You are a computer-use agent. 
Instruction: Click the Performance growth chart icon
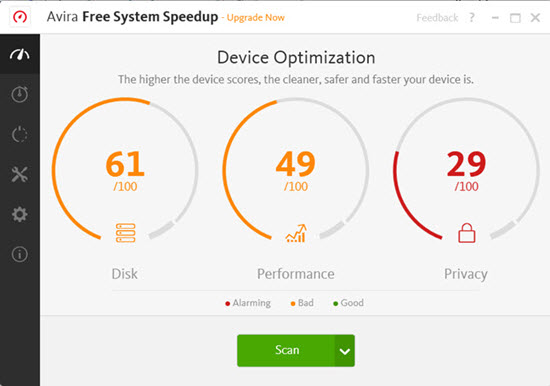296,233
